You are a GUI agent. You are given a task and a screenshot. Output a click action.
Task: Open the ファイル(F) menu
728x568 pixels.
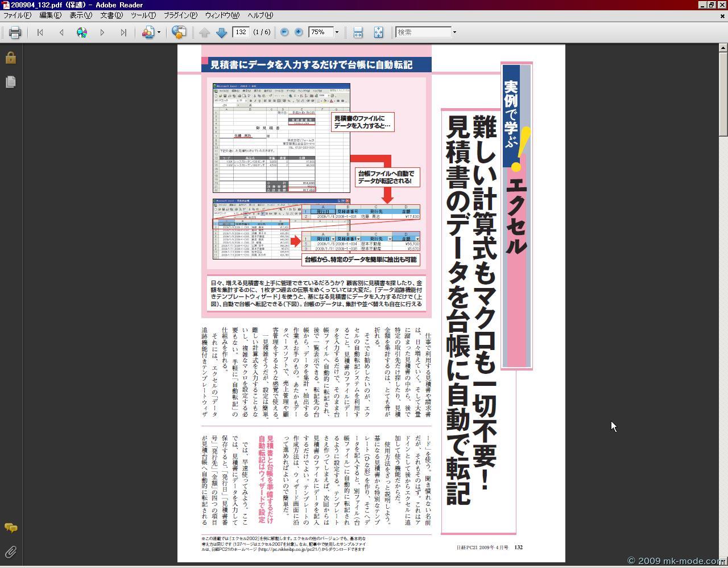17,15
